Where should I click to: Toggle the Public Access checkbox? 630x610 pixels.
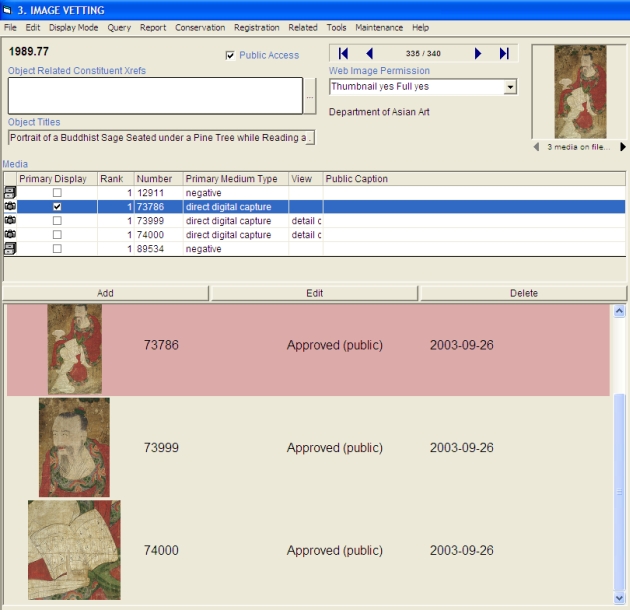point(231,56)
